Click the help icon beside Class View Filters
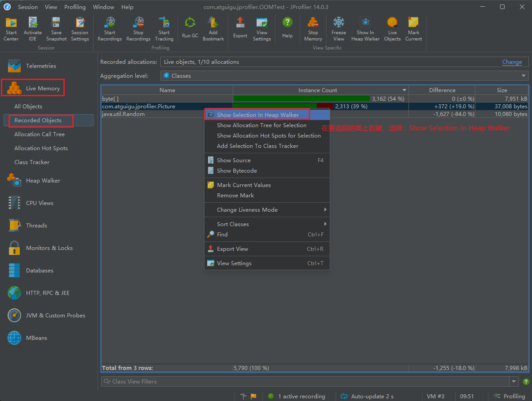Viewport: 532px width, 401px height. pyautogui.click(x=526, y=382)
